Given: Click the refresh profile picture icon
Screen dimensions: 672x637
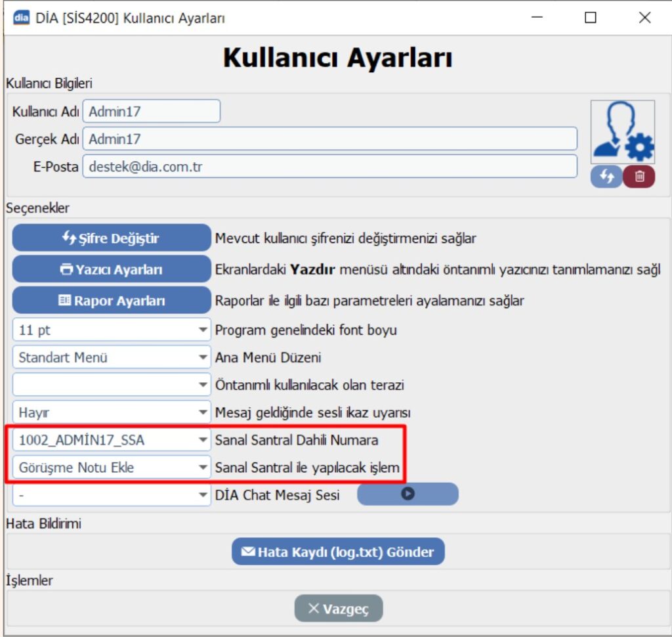Looking at the screenshot, I should point(606,177).
